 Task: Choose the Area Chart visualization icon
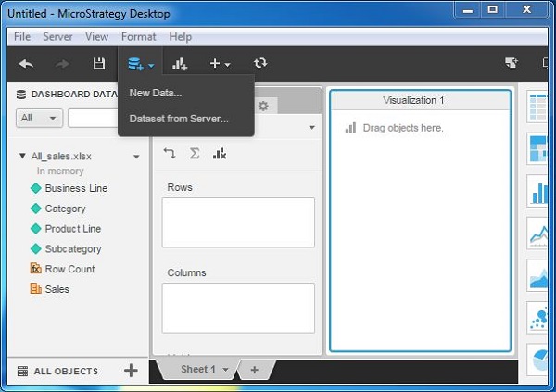(x=539, y=276)
